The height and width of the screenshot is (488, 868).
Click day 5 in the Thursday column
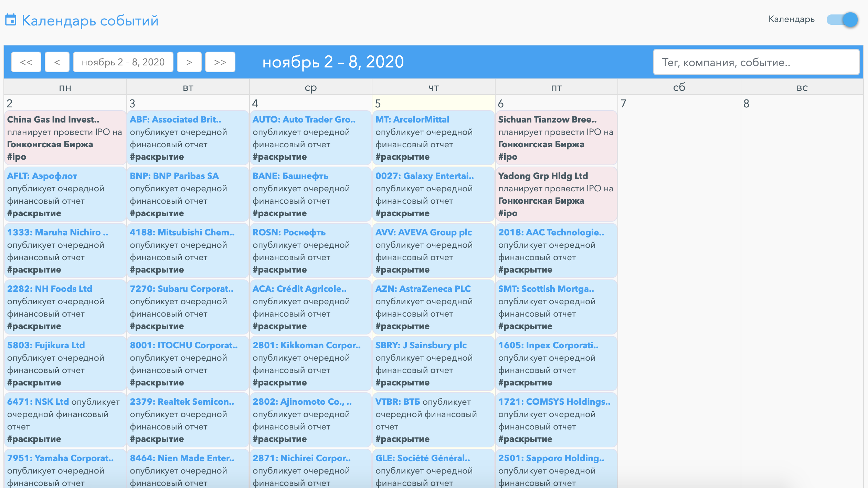378,104
